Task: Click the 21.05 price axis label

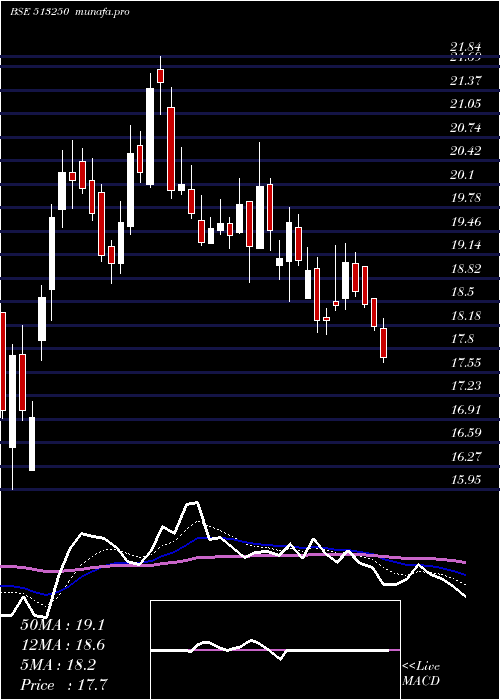Action: [465, 104]
